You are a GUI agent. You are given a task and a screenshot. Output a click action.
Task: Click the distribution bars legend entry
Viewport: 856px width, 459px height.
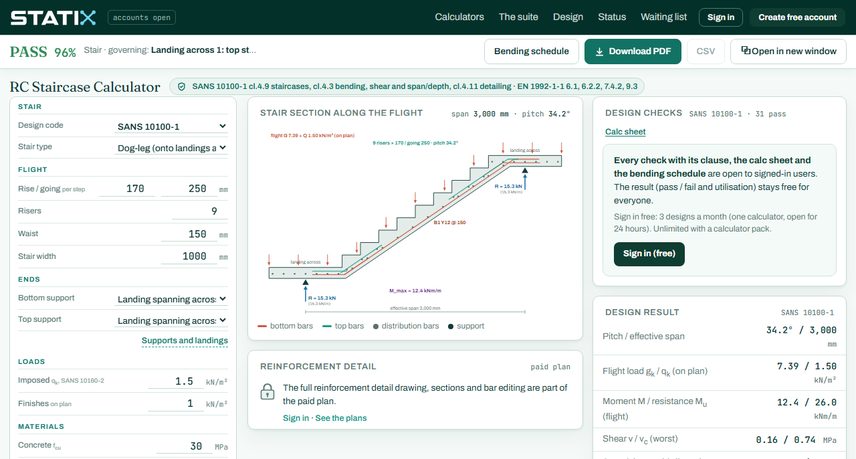[406, 326]
